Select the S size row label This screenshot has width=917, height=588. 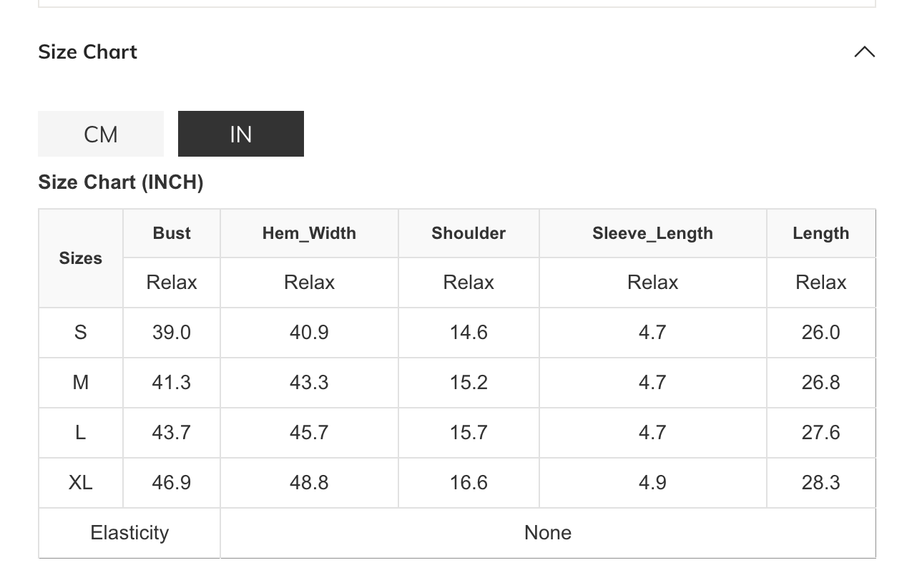tap(81, 333)
